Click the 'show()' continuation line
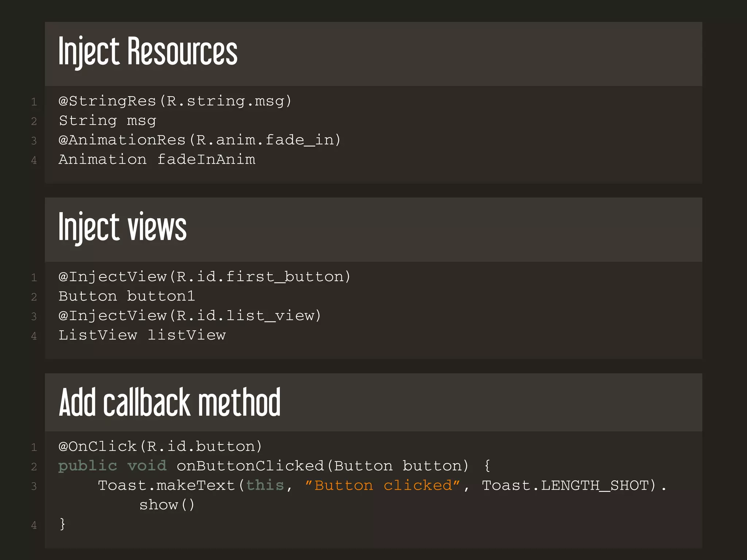Screen dimensions: 747x560 click(167, 505)
